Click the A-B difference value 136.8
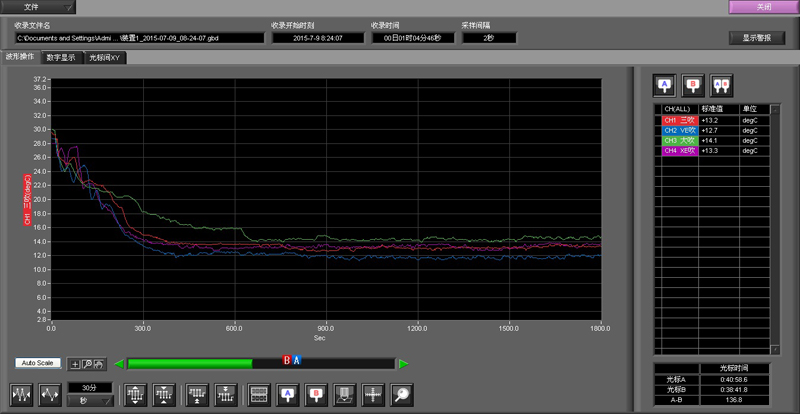Viewport: 800px width, 414px height. coord(735,400)
